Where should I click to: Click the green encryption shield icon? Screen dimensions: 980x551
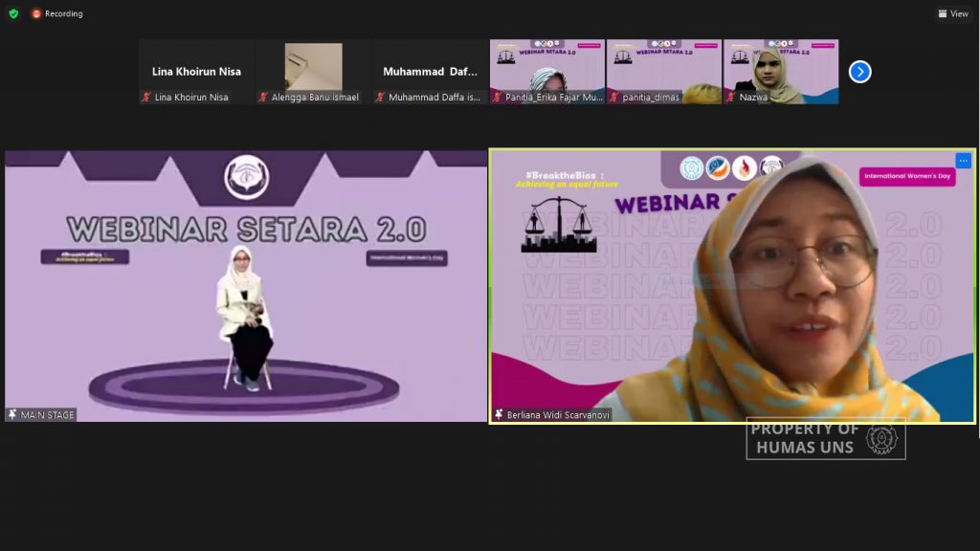tap(13, 13)
